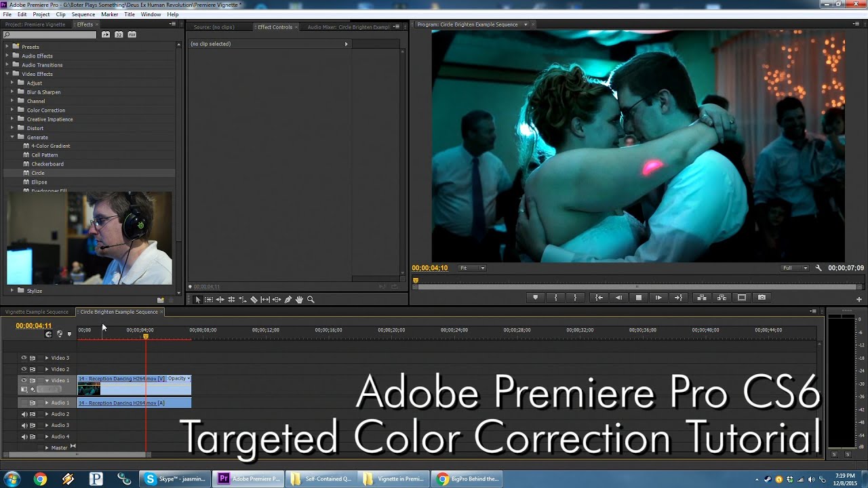
Task: Create new custom bin in Effects
Action: click(161, 300)
